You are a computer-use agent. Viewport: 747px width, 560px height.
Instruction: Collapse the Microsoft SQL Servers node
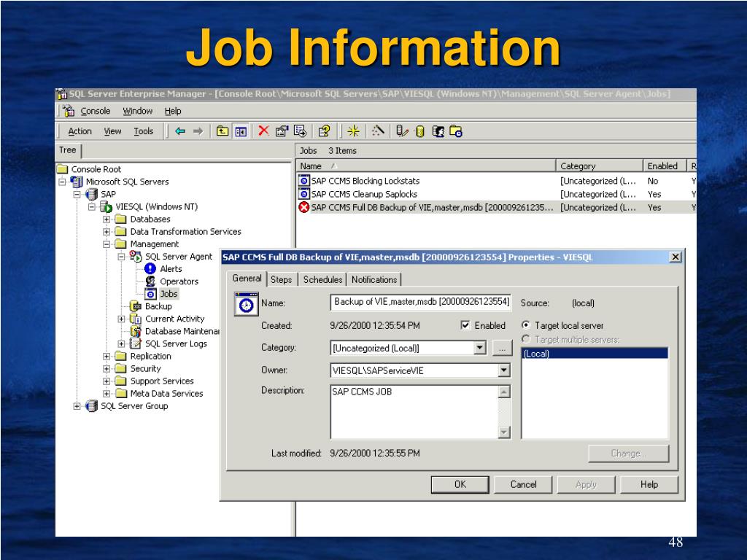point(63,182)
